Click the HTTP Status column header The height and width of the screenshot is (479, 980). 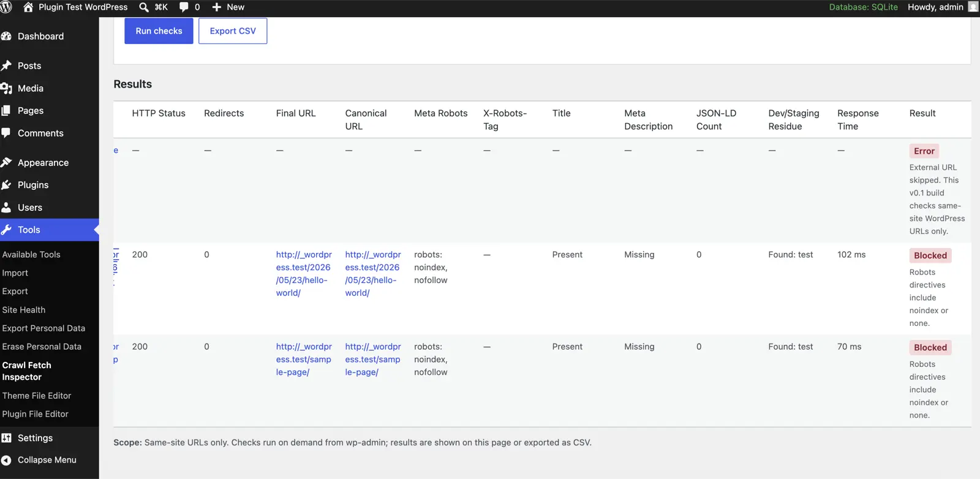coord(159,113)
